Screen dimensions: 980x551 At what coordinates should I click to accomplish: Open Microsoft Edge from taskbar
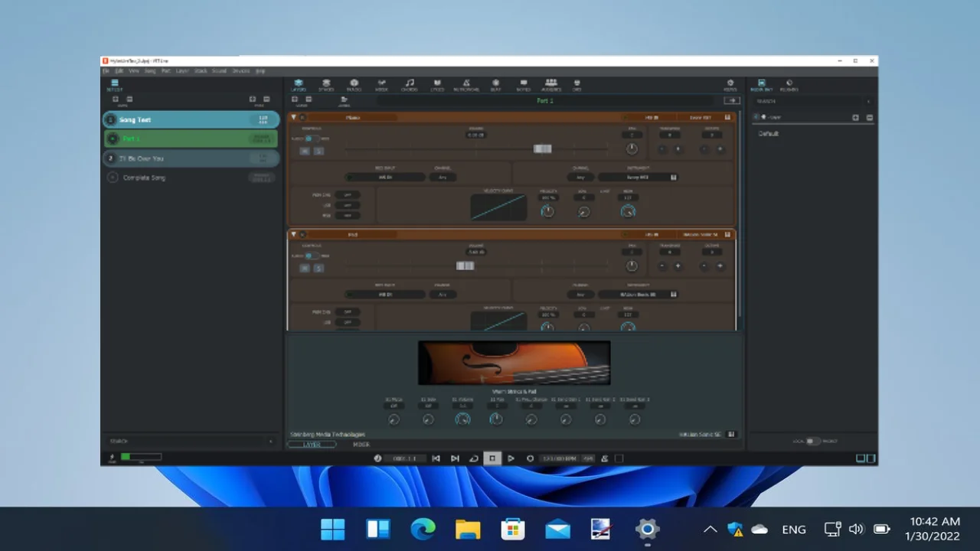click(423, 529)
